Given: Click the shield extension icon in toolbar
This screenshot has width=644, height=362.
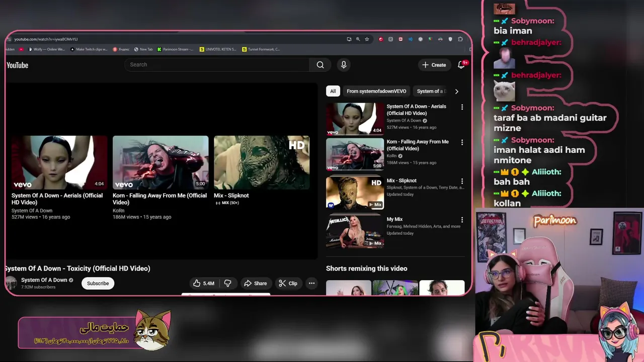Looking at the screenshot, I should 450,39.
